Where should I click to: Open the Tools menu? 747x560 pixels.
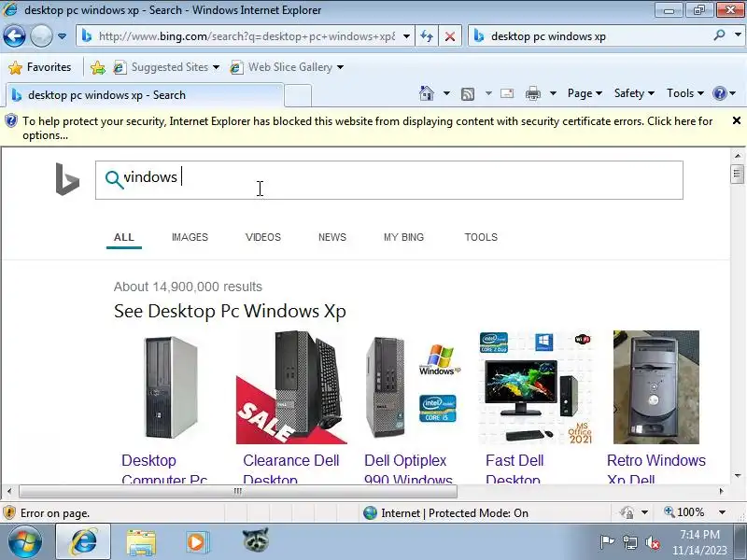(684, 93)
